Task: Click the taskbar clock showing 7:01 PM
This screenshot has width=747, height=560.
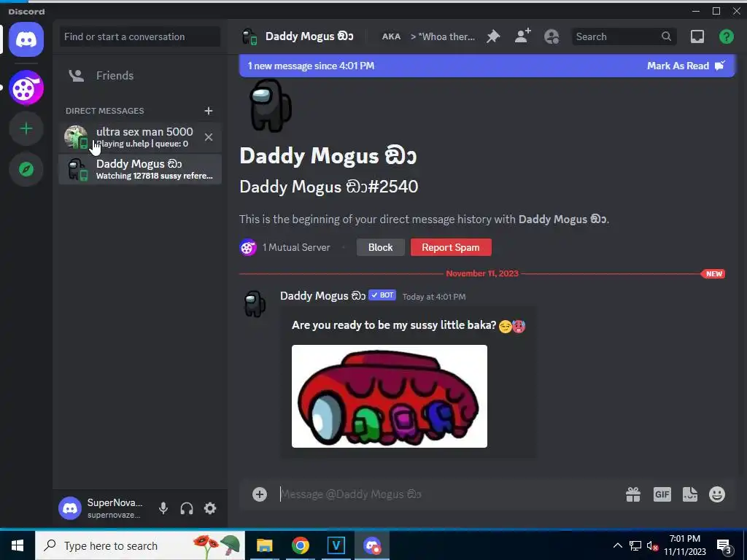Action: coord(685,545)
